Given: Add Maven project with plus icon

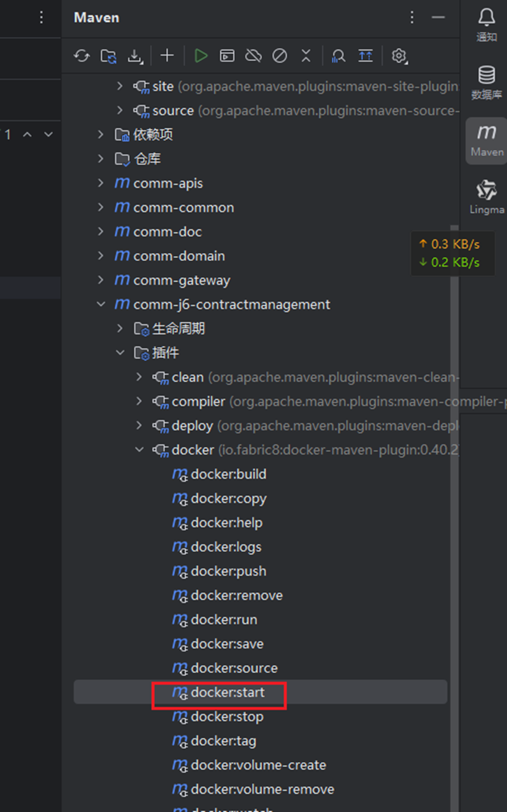Looking at the screenshot, I should 167,56.
